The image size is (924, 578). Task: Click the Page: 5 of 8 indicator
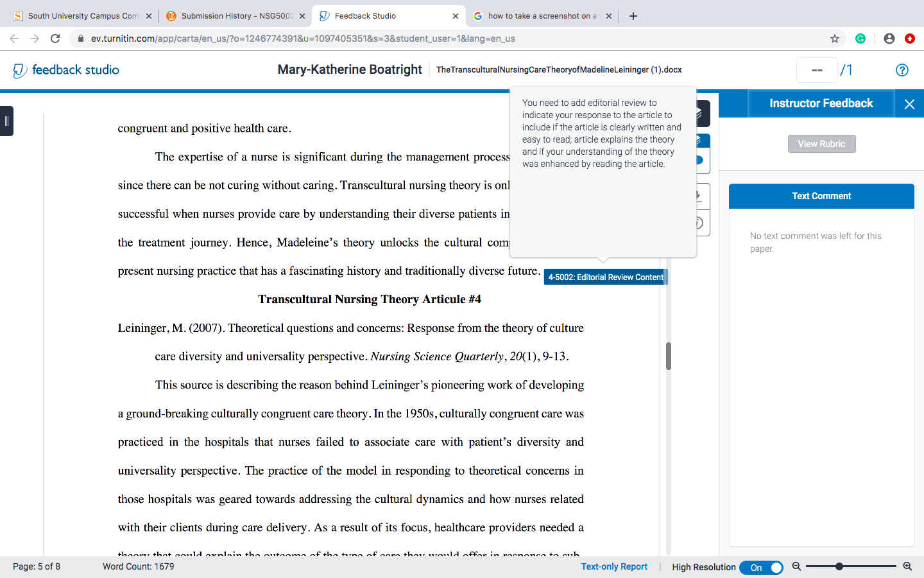tap(37, 566)
